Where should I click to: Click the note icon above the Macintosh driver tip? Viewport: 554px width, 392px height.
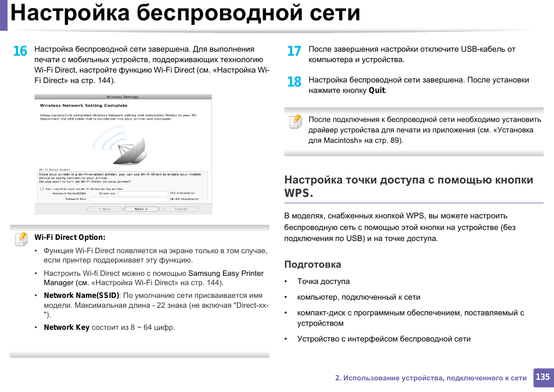point(295,121)
